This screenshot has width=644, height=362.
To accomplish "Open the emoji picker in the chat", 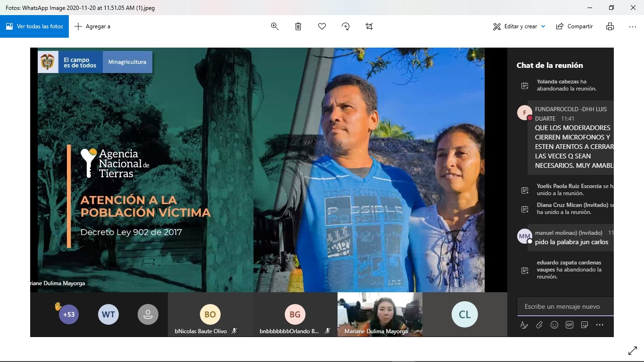I will 554,325.
